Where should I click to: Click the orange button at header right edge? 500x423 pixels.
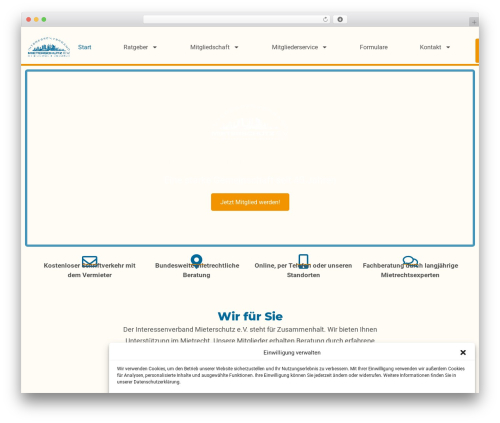[477, 51]
